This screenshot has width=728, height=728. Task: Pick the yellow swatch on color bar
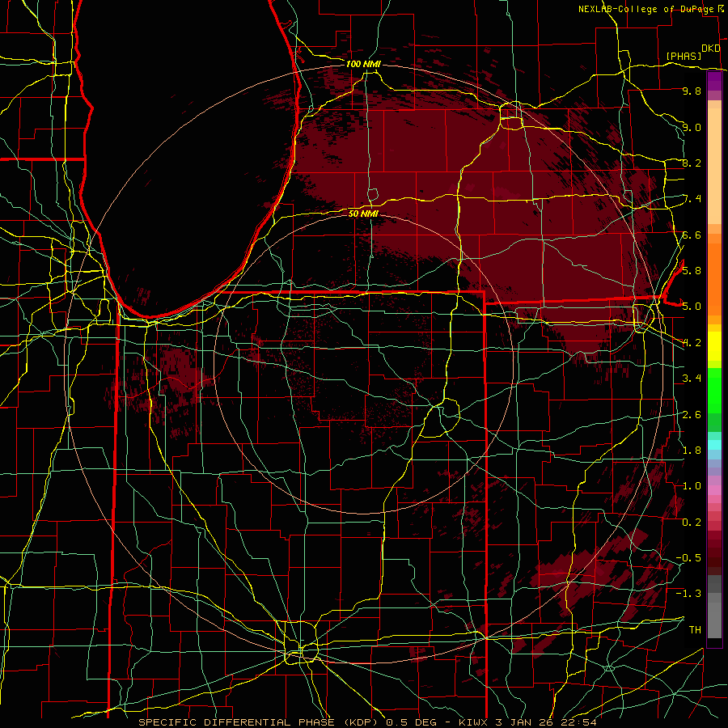[714, 346]
